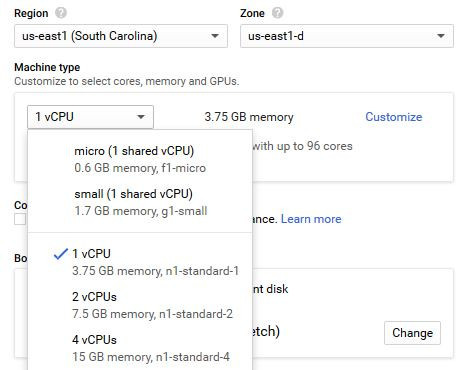Click the 1 vCPU dropdown arrow

[141, 117]
